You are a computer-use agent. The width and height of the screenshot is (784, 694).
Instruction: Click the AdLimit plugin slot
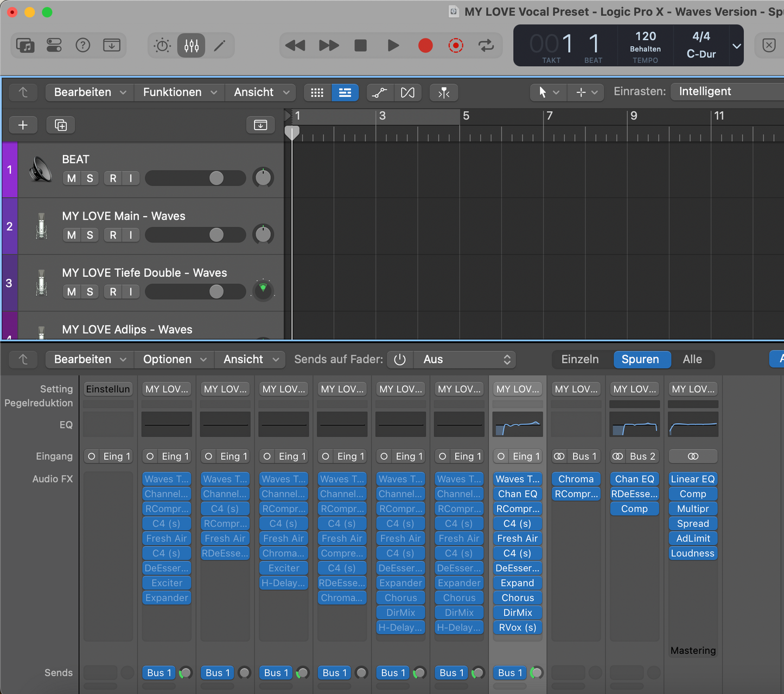[x=693, y=538]
